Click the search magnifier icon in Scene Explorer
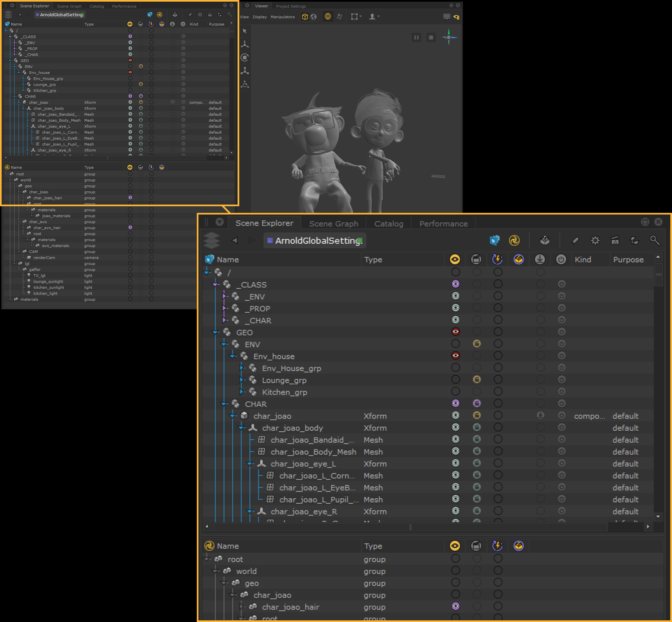Screen dimensions: 672x622 coord(230,15)
